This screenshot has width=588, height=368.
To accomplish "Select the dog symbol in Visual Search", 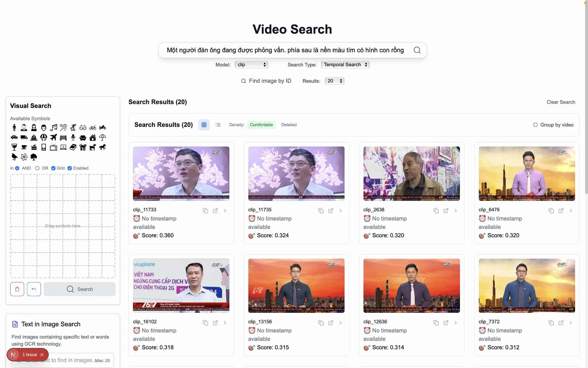I will click(92, 147).
